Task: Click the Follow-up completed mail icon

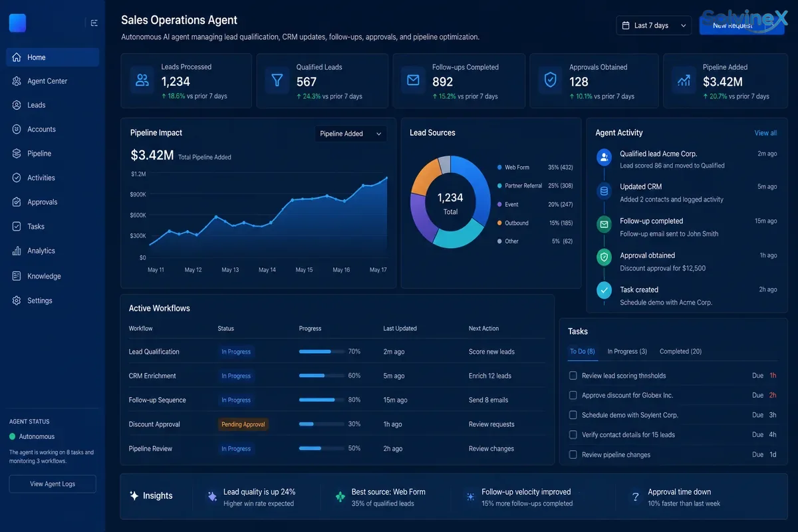Action: [604, 225]
